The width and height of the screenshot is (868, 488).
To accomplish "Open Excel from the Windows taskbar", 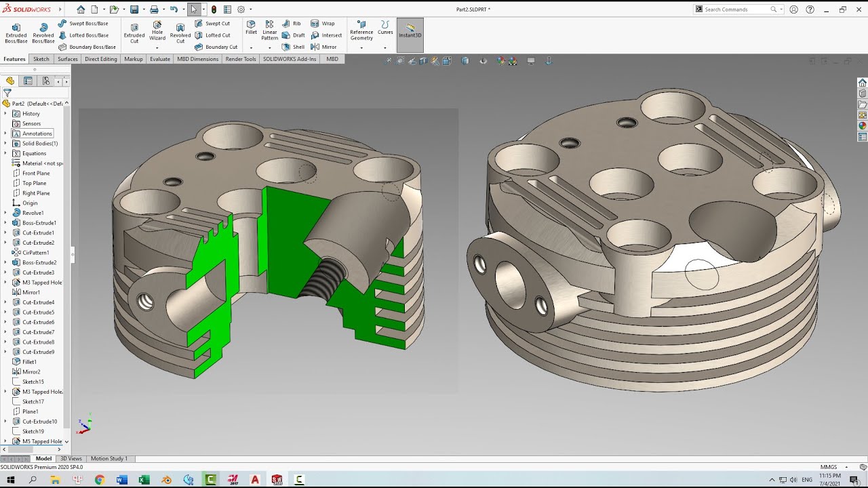I will (x=144, y=480).
